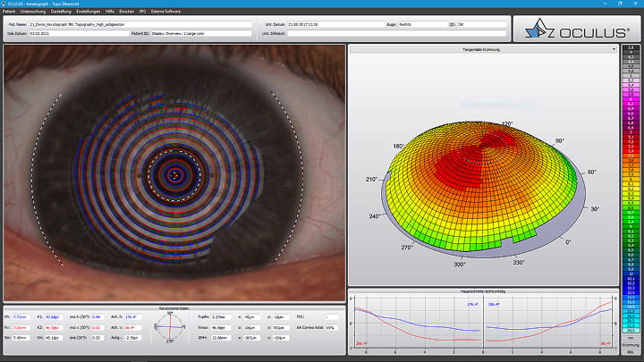Click the center of the Placido ring image
The image size is (644, 362).
click(174, 174)
